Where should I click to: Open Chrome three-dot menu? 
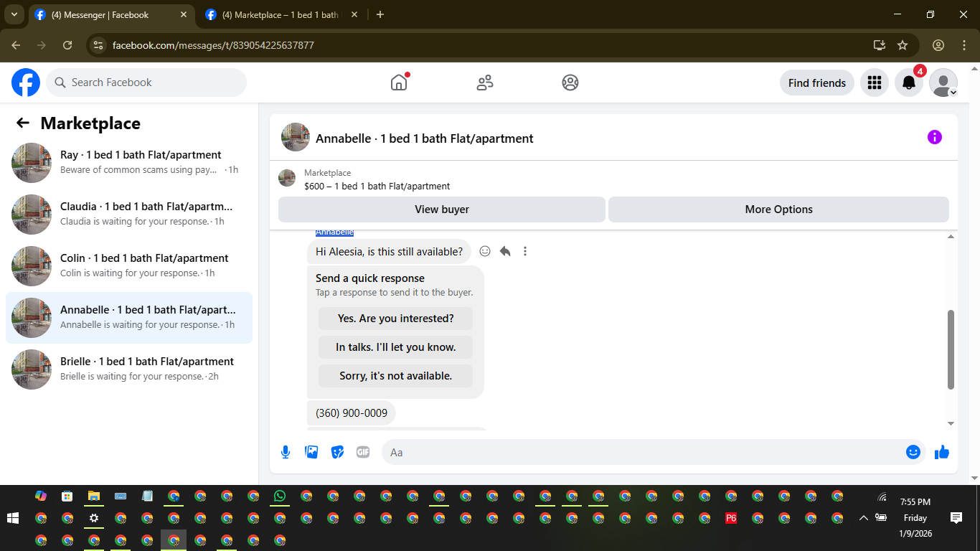tap(964, 45)
